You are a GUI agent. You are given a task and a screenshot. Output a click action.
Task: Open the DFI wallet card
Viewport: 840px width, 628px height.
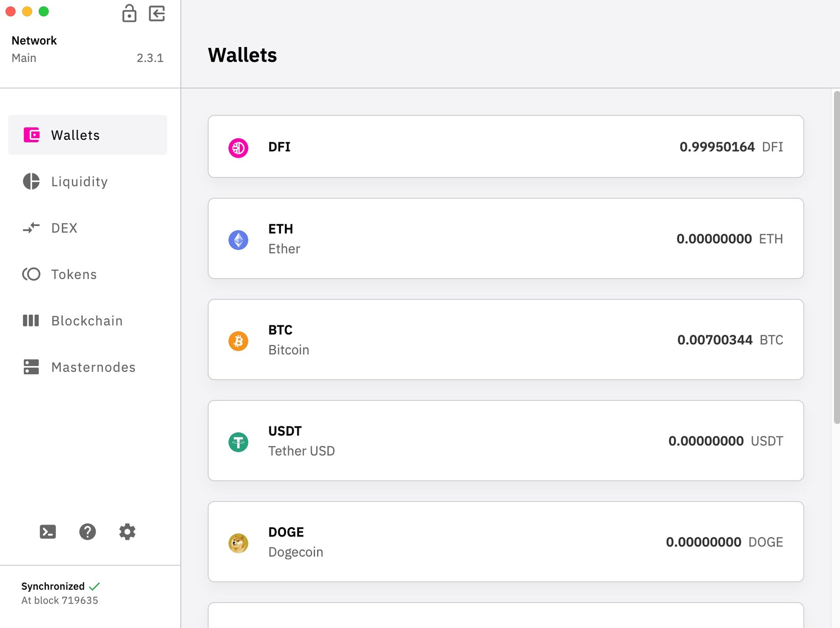(x=506, y=146)
